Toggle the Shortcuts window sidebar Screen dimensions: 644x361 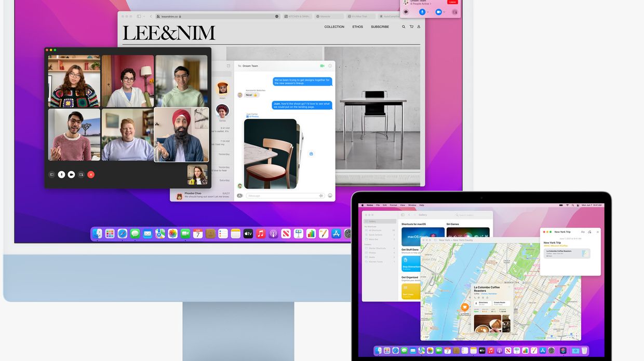402,215
